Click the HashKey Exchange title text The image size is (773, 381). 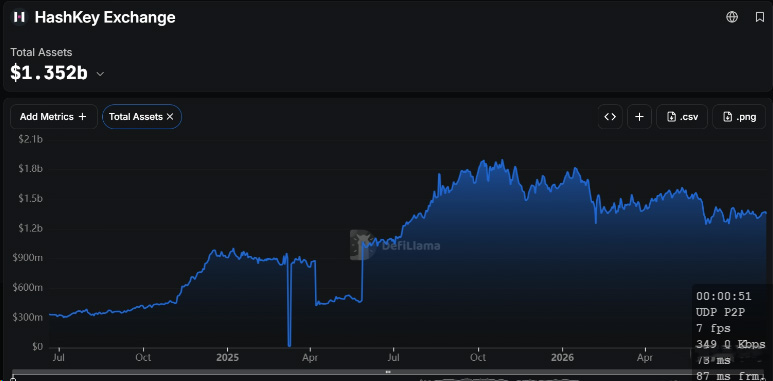[x=105, y=17]
